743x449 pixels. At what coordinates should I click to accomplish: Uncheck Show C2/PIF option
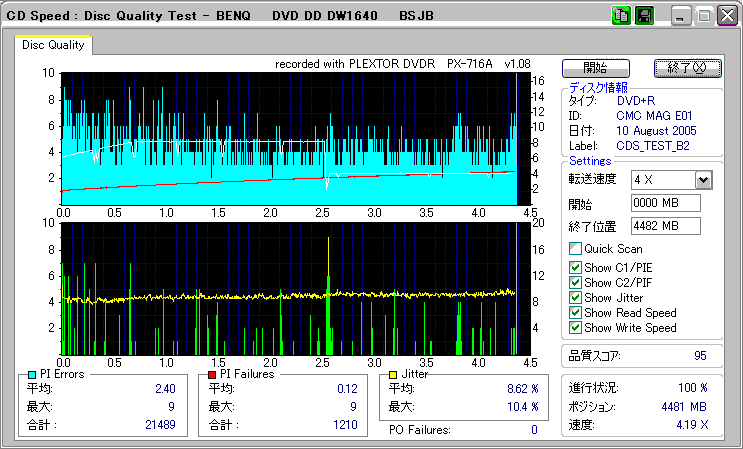tap(575, 283)
